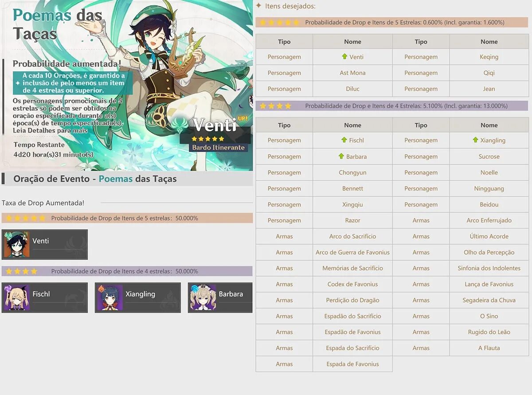Click the four stars beside the 50.000% 4-star rate

pos(21,271)
